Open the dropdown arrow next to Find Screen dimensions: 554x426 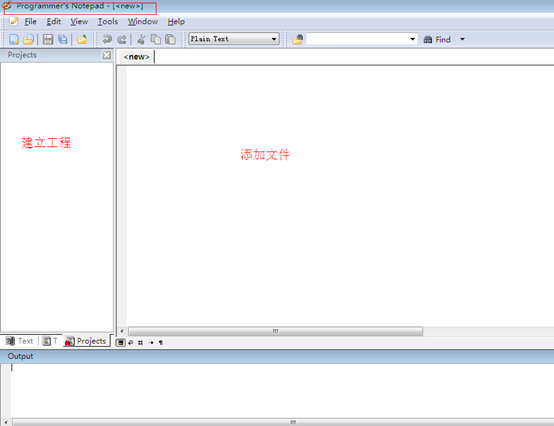(x=462, y=39)
